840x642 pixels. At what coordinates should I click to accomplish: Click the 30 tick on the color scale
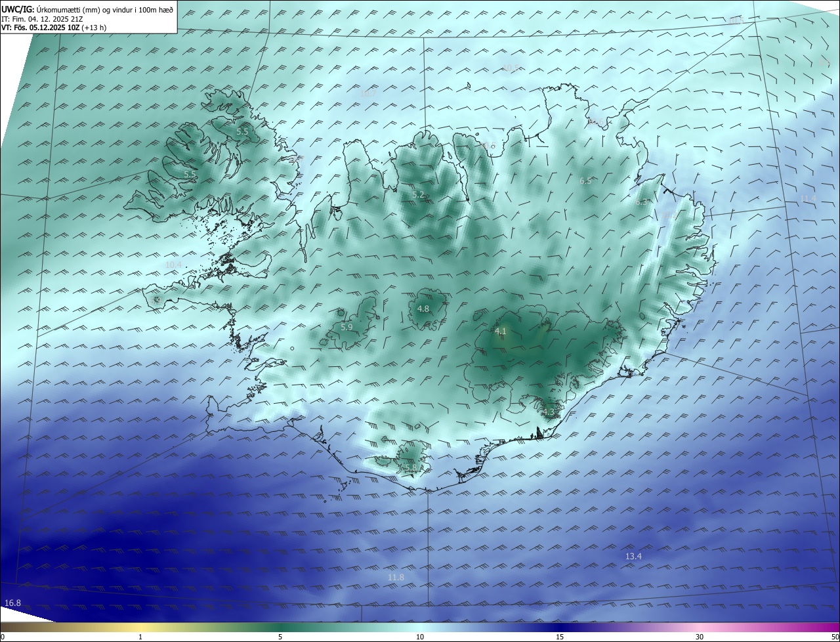700,637
